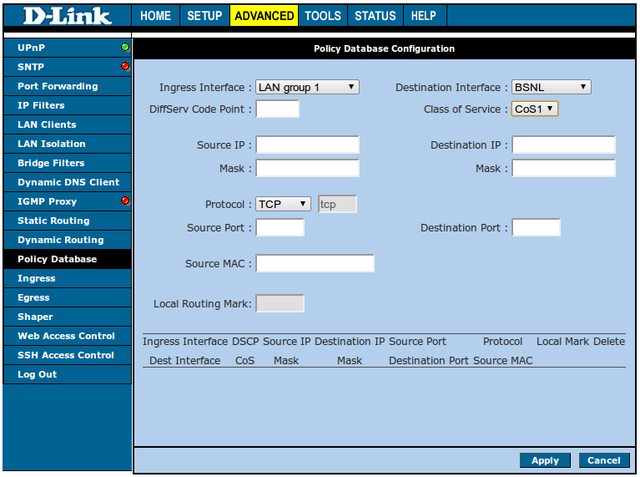Focus the Destination IP Mask field

[564, 168]
